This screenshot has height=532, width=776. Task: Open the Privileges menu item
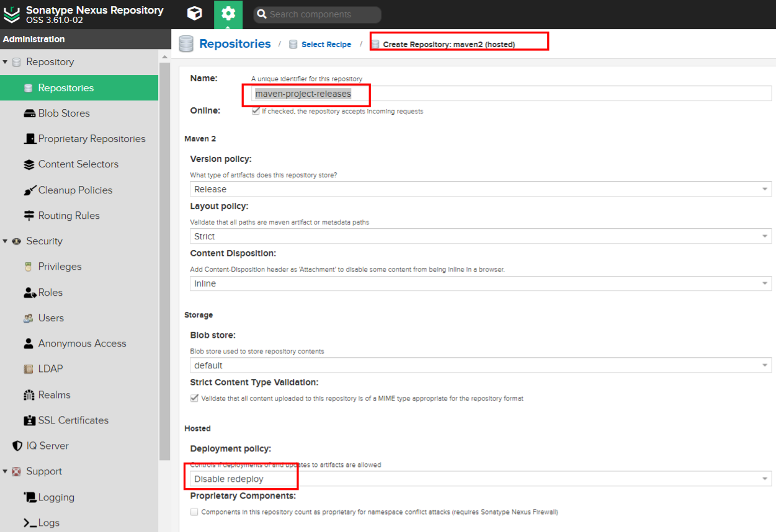[60, 267]
